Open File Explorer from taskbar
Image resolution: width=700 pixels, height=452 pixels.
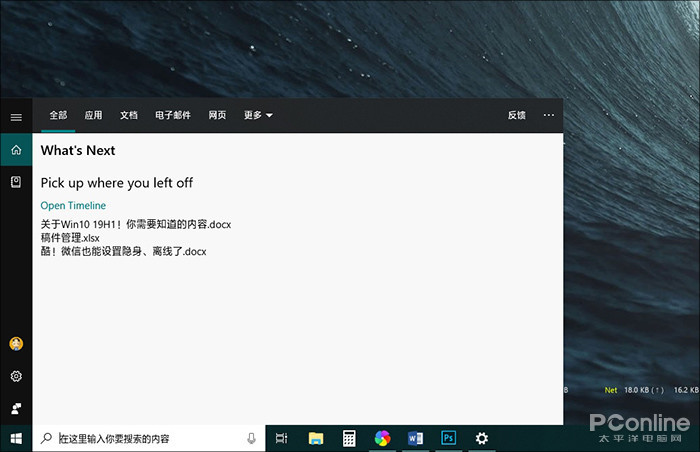pos(316,438)
